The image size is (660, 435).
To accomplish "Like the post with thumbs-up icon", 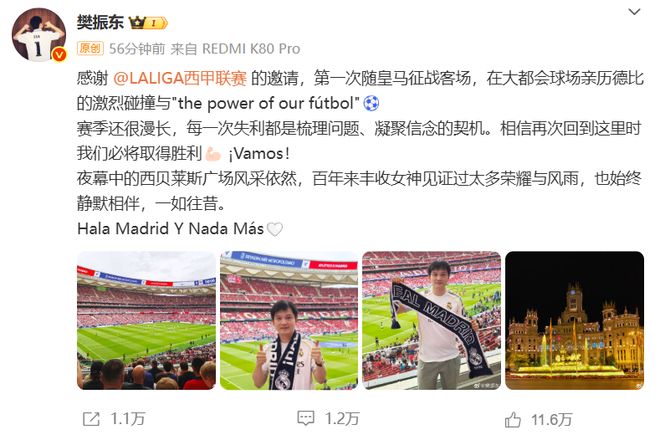I will [513, 419].
